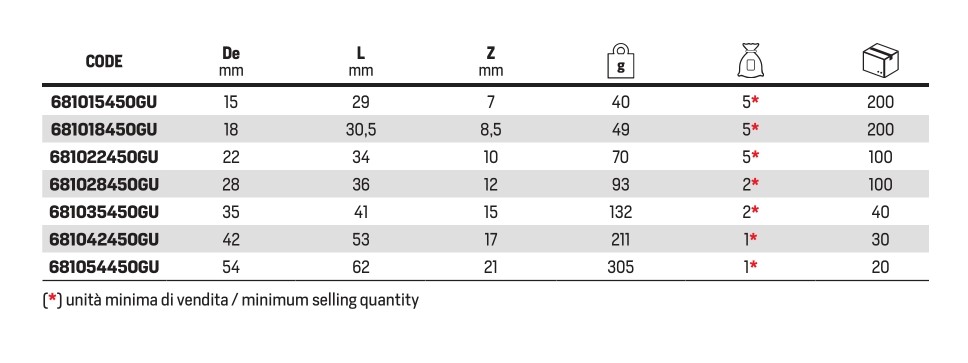This screenshot has height=363, width=968.
Task: Click the red asterisk beside the 5 in the 681015450GU row
Action: click(755, 101)
